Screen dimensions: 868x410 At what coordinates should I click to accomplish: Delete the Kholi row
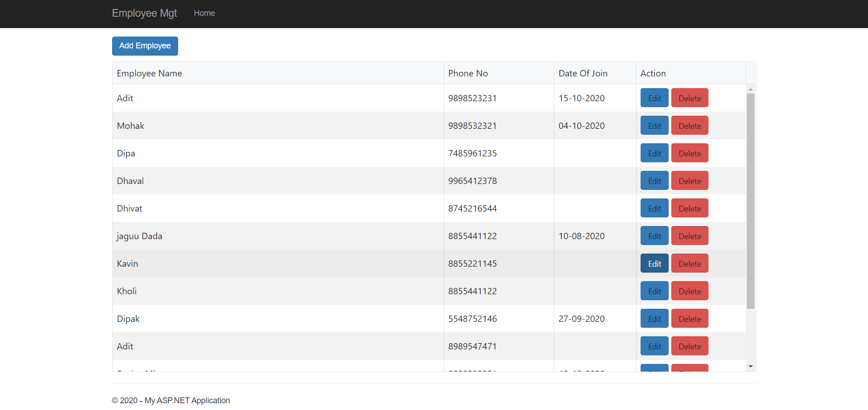click(x=689, y=291)
